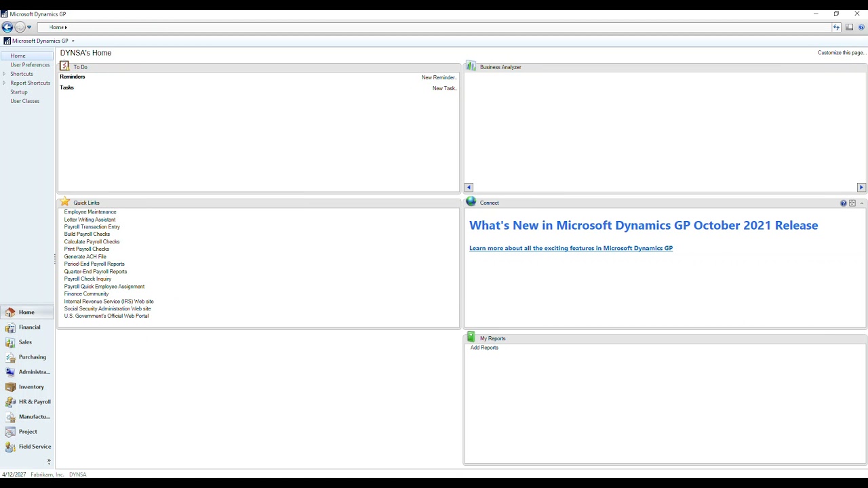Viewport: 868px width, 488px height.
Task: Open the HR & Payroll navigation pane button
Action: coord(27,402)
